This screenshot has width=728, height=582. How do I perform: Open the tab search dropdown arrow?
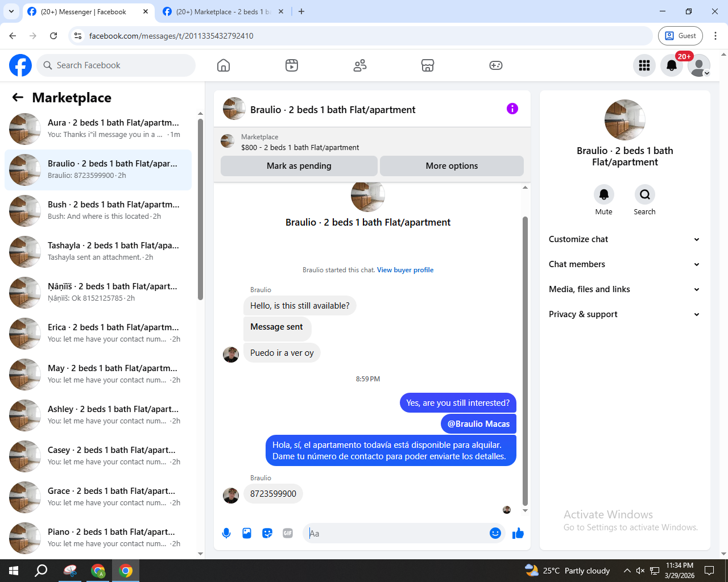click(11, 11)
